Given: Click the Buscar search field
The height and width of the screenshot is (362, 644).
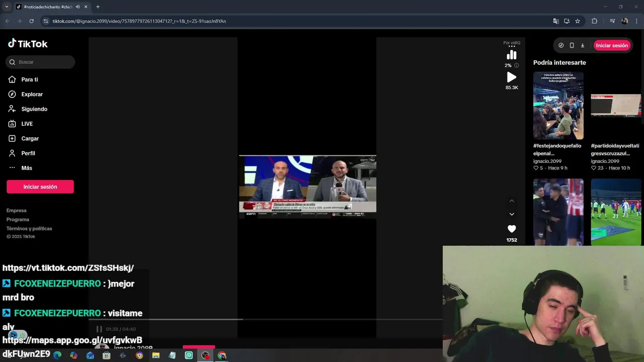Looking at the screenshot, I should click(x=40, y=62).
